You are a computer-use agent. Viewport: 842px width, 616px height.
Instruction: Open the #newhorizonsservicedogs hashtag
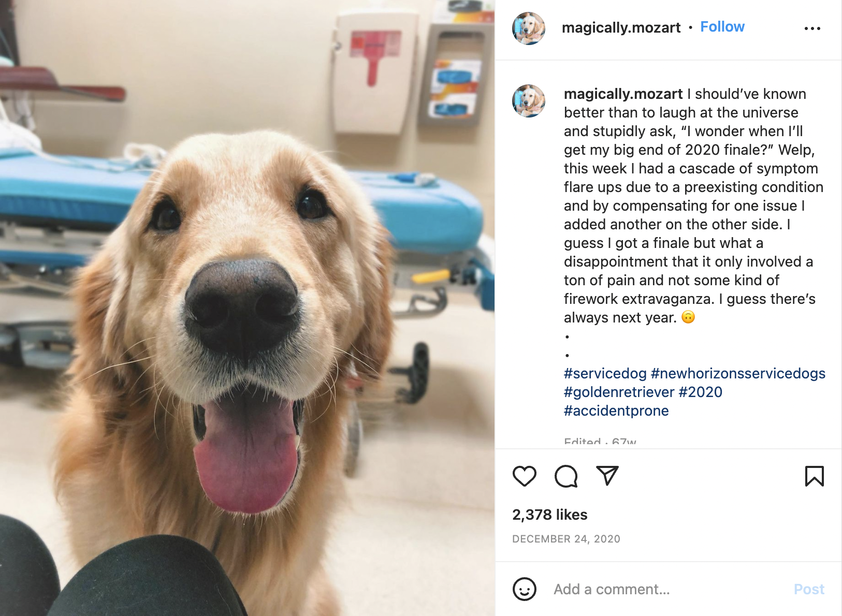click(x=738, y=373)
